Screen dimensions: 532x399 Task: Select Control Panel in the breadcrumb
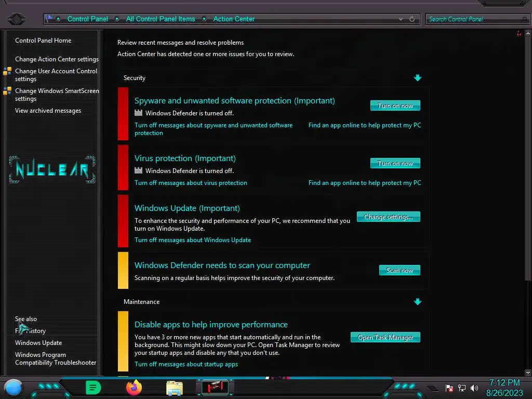(x=87, y=19)
